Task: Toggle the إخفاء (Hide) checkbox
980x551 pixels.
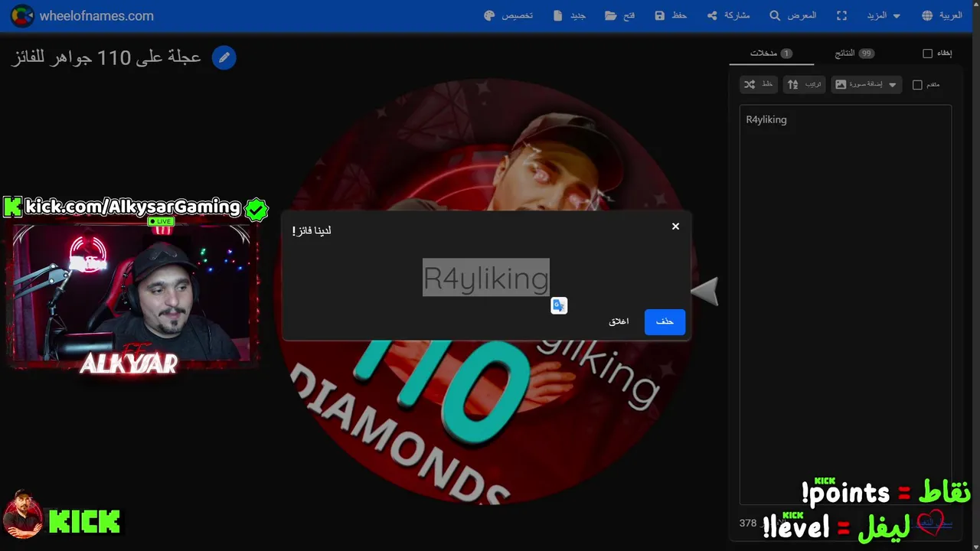Action: point(927,54)
